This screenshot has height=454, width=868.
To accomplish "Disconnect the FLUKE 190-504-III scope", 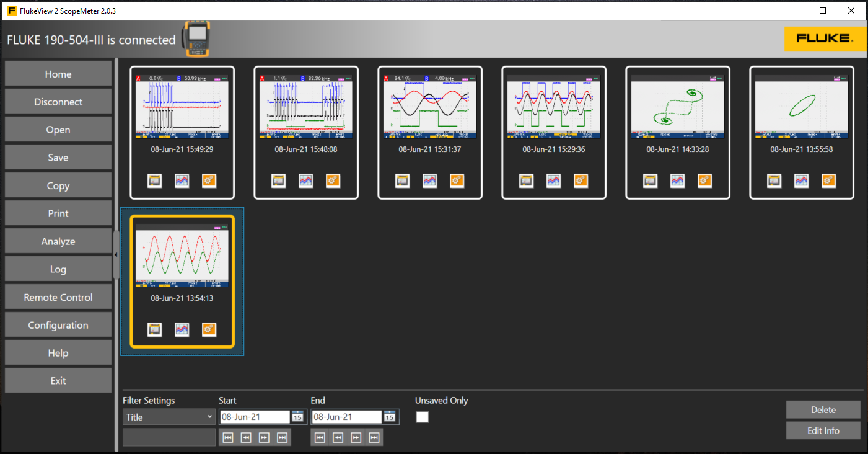I will click(x=58, y=101).
